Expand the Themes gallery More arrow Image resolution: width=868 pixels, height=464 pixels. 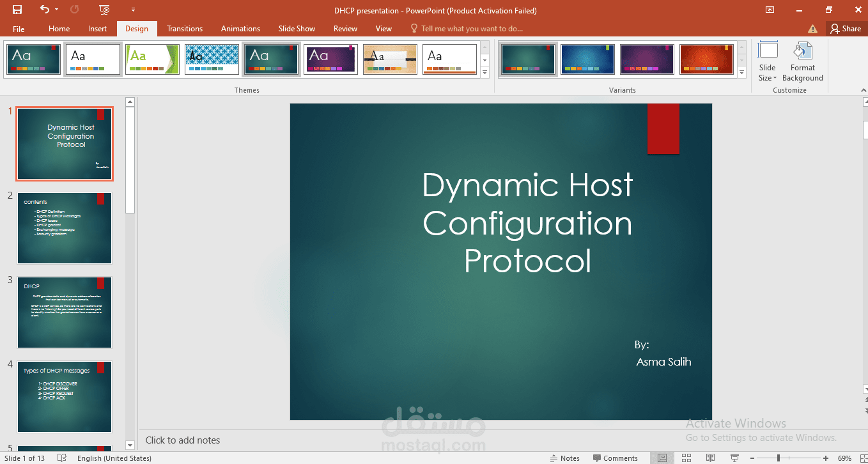click(484, 73)
